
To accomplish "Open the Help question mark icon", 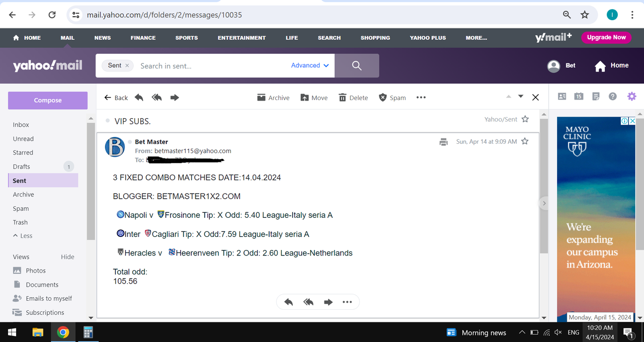I will (x=612, y=97).
